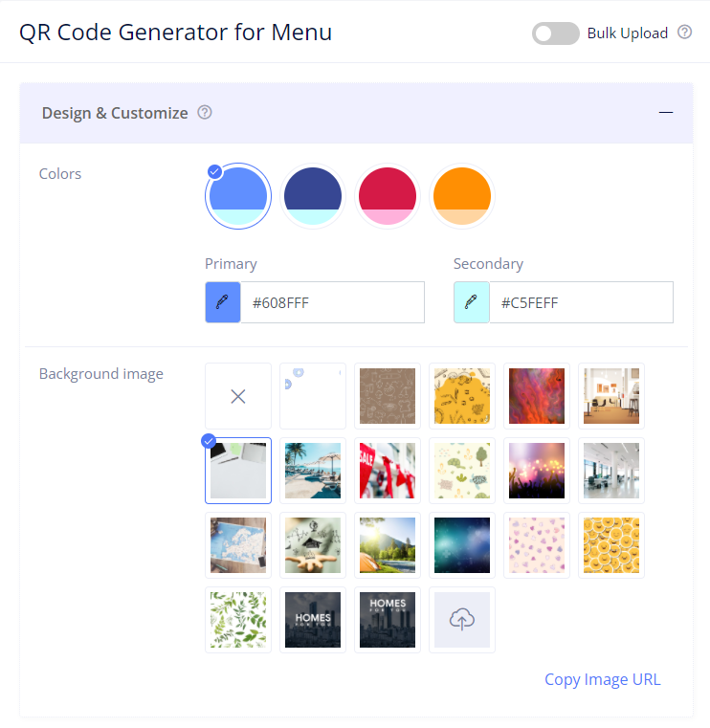The width and height of the screenshot is (710, 728).
Task: Choose the concert crowd lights background
Action: coord(537,471)
